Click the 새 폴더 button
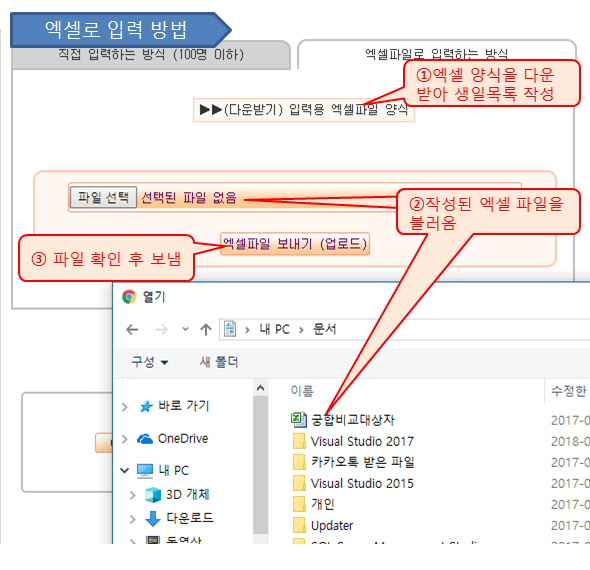Image resolution: width=590 pixels, height=570 pixels. tap(219, 362)
